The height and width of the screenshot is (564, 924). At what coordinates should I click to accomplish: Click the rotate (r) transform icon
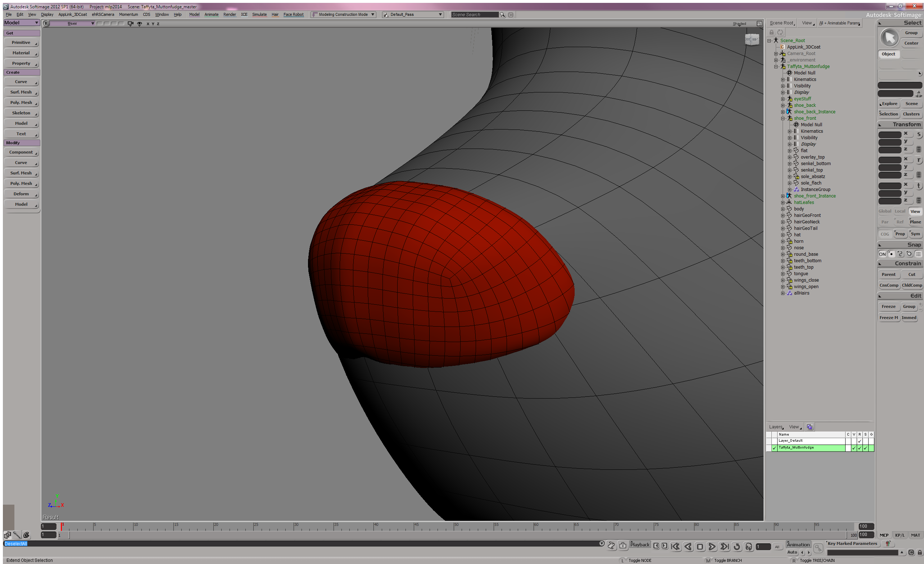(x=919, y=160)
